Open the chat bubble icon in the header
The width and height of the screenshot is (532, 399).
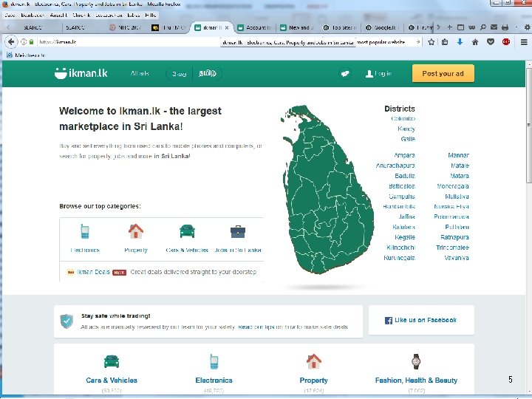[345, 74]
